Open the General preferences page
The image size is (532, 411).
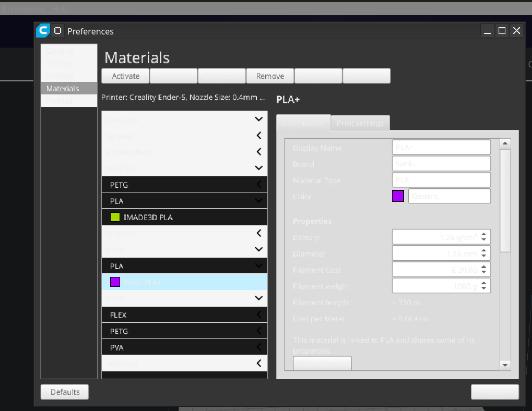click(69, 51)
